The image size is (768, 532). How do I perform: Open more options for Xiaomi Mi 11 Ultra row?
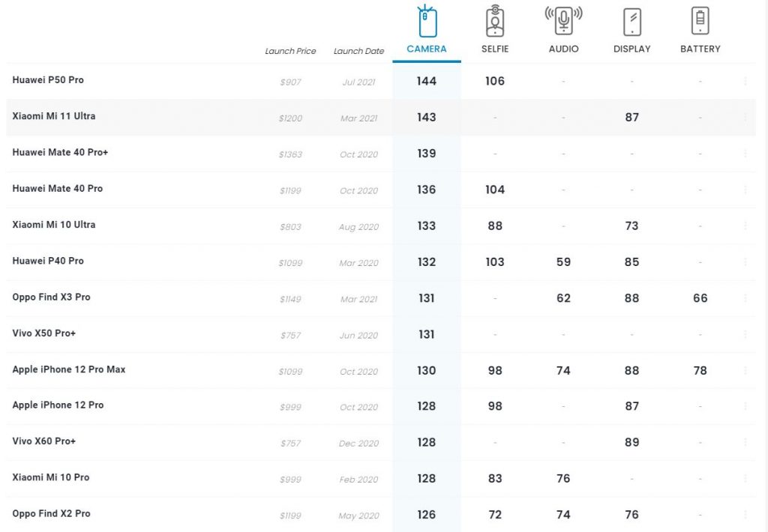click(745, 118)
